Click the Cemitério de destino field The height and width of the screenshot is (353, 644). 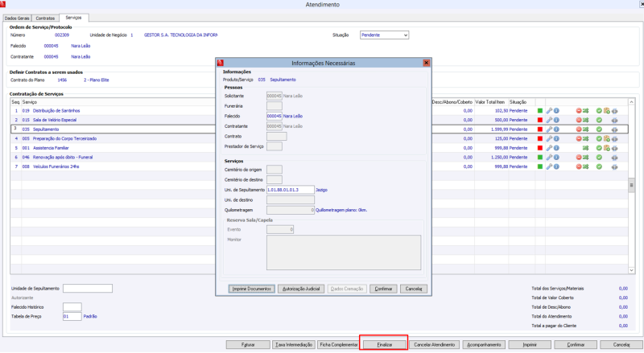[x=275, y=180]
